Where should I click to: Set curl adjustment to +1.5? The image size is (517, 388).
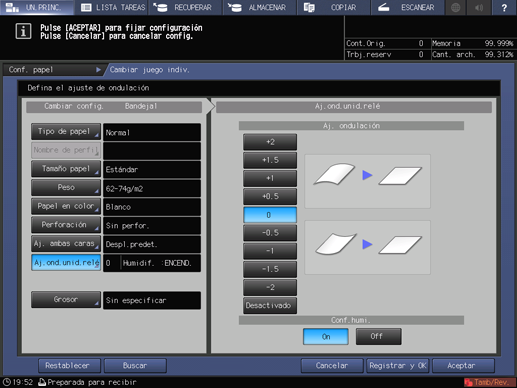(270, 160)
